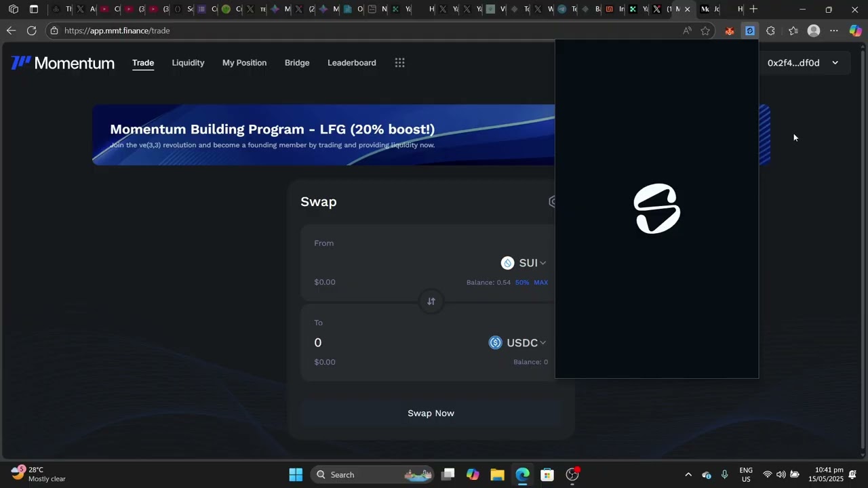
Task: Expand the USDC token selector
Action: pos(517,343)
